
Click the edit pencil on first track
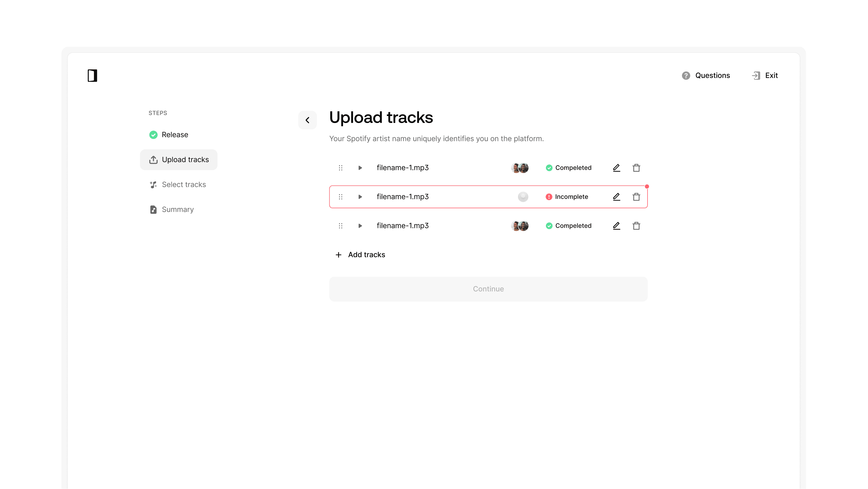point(616,168)
